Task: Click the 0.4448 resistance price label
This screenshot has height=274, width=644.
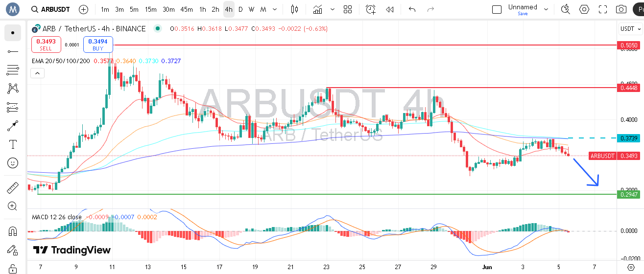Action: (629, 88)
